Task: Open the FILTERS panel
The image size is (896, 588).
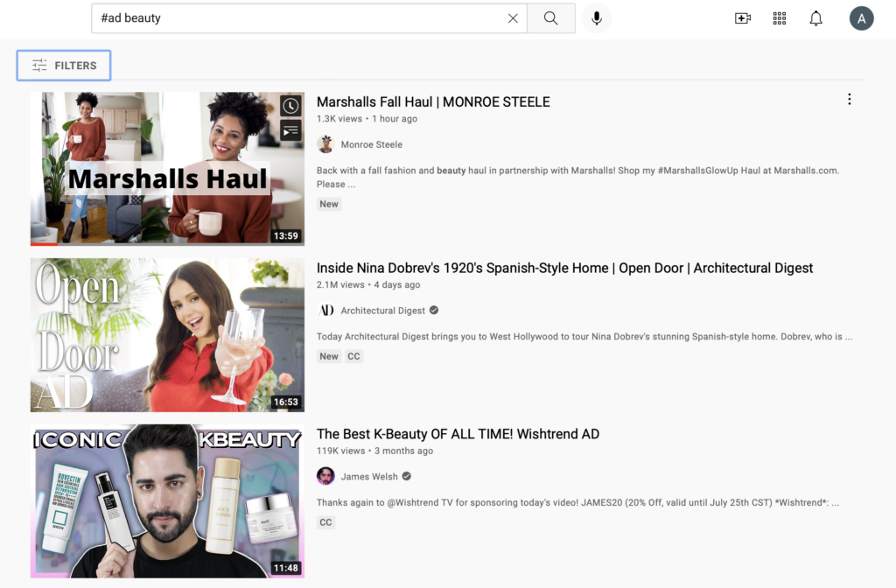Action: 63,65
